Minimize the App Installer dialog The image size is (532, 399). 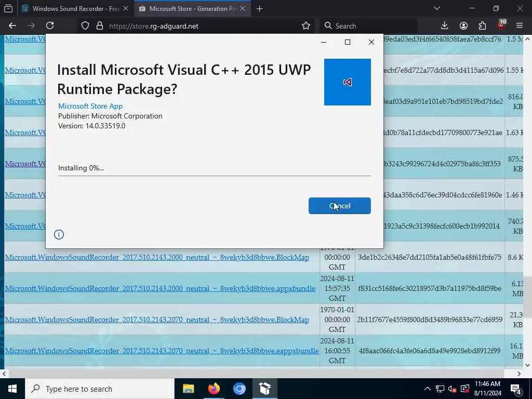coord(324,42)
